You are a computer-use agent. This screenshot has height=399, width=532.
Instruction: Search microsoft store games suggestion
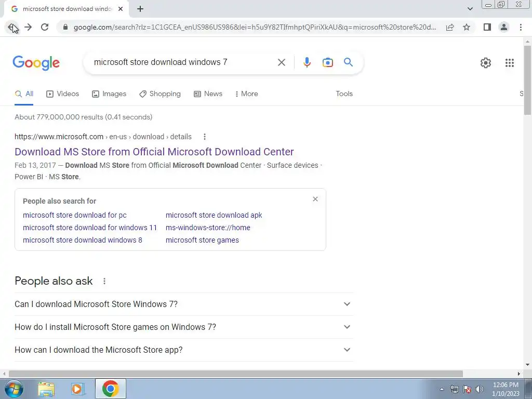(202, 240)
